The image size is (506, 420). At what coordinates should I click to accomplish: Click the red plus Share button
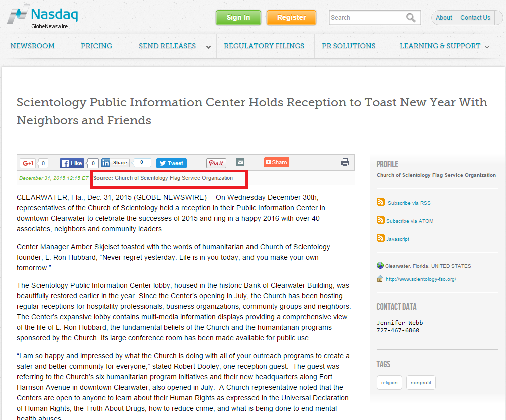[x=277, y=162]
